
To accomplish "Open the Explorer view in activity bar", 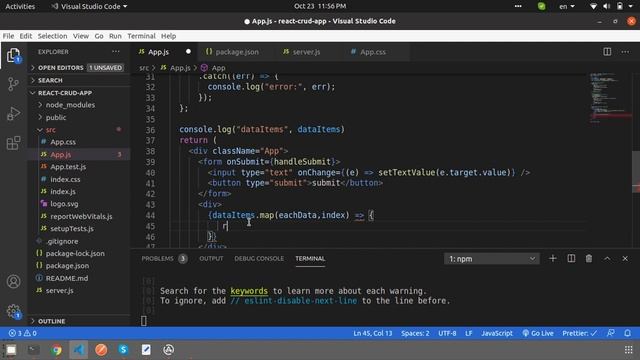I will tap(13, 56).
